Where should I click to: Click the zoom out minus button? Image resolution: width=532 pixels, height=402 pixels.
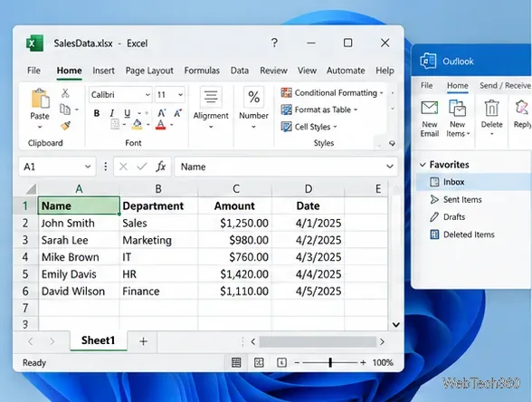click(297, 362)
